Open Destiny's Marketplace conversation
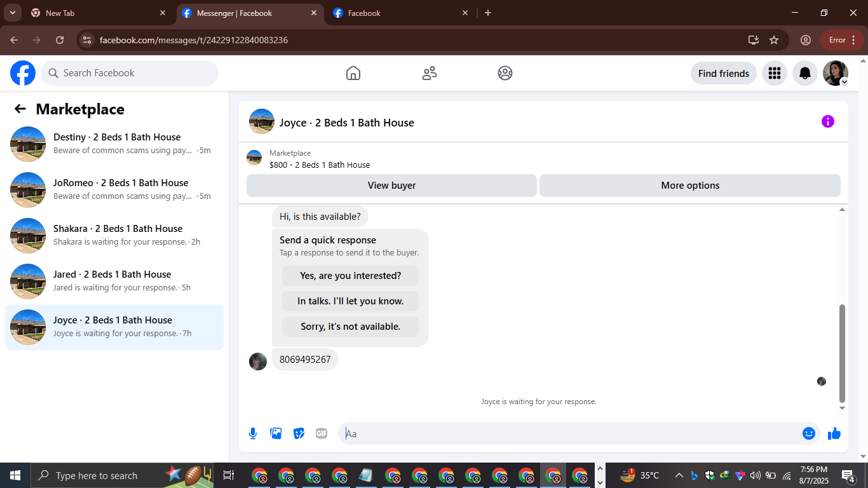868x488 pixels. click(114, 144)
